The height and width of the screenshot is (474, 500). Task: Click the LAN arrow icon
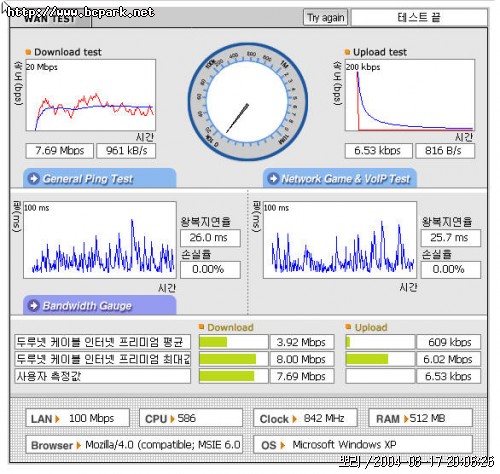pyautogui.click(x=57, y=419)
